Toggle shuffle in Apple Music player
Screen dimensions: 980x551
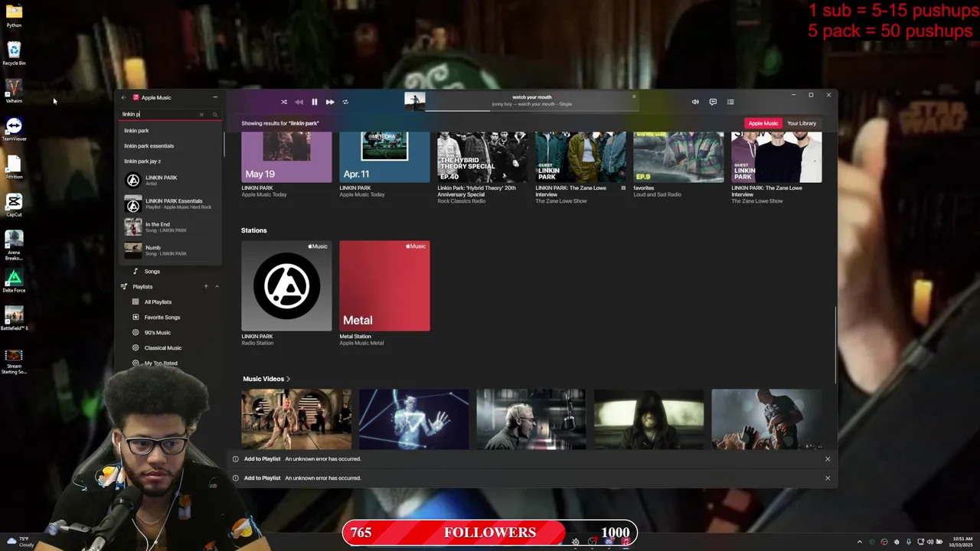283,102
